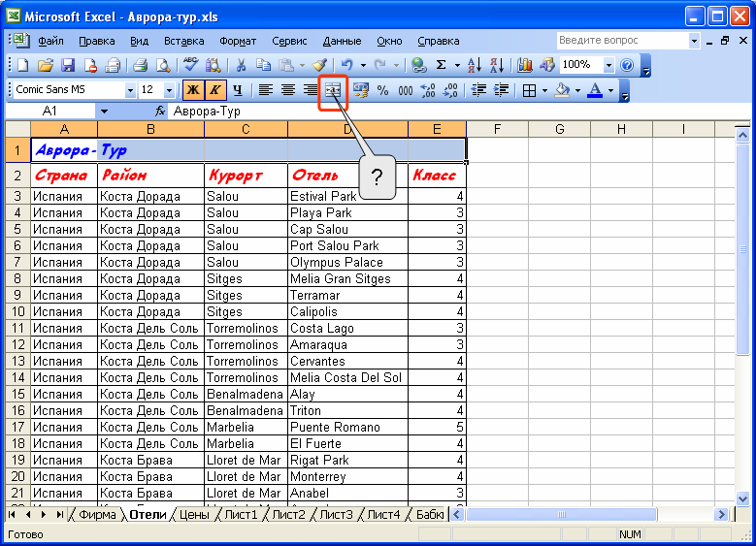The height and width of the screenshot is (546, 756).
Task: Select column F header
Action: (497, 129)
